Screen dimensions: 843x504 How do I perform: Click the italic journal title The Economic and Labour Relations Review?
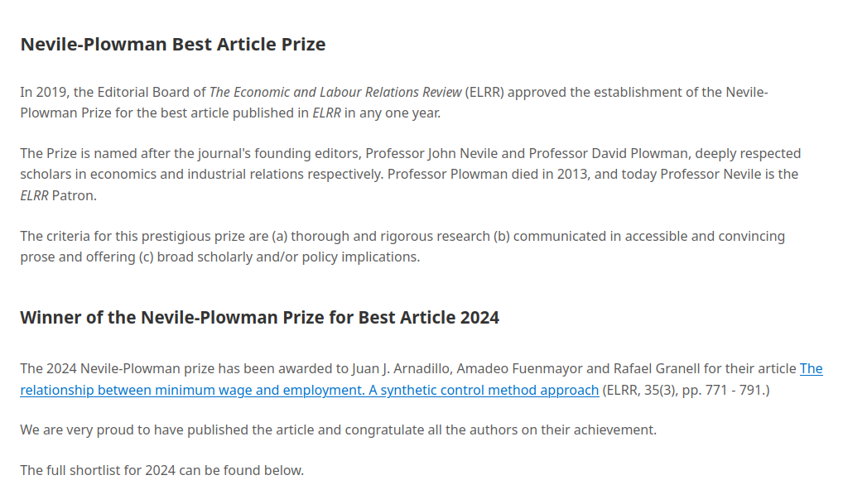click(x=335, y=92)
